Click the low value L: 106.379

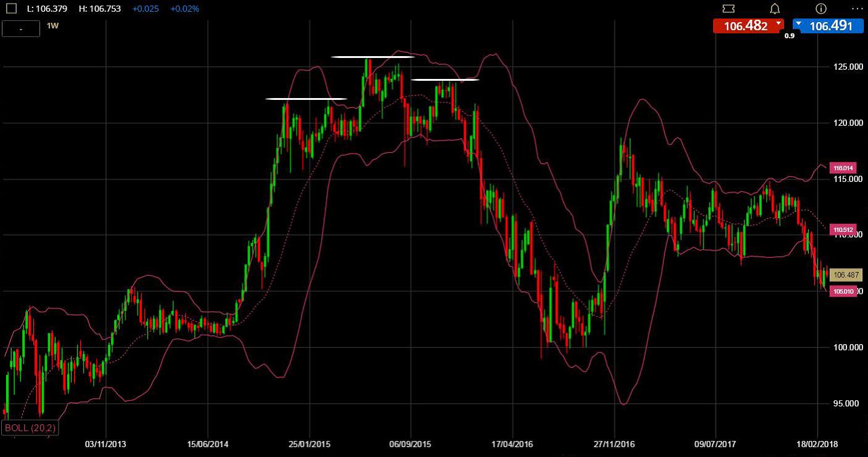click(47, 9)
